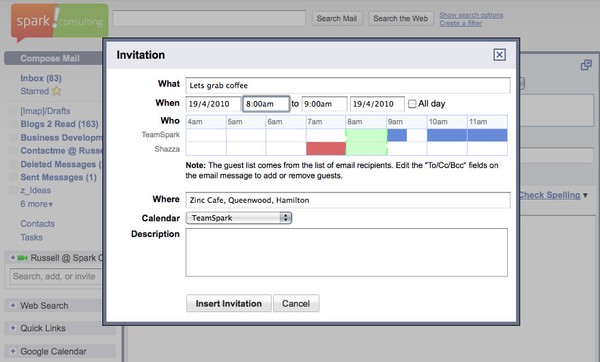
Task: Open the Create a filter link
Action: [x=461, y=23]
